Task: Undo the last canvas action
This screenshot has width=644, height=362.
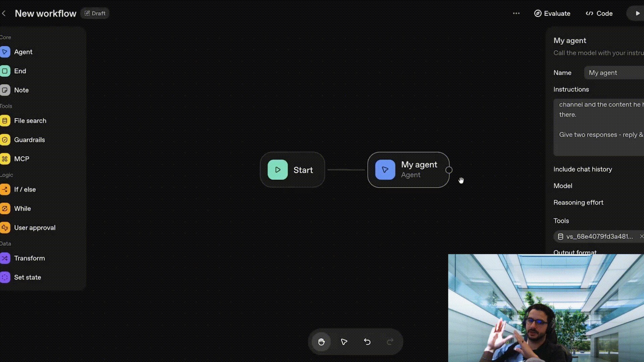Action: 367,342
